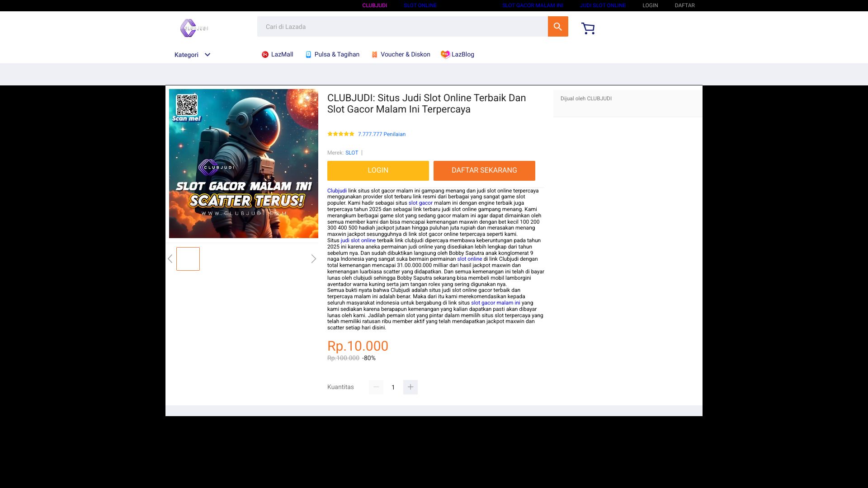868x488 pixels.
Task: Open the 7.777.777 Penilaian reviews link
Action: coord(382,134)
